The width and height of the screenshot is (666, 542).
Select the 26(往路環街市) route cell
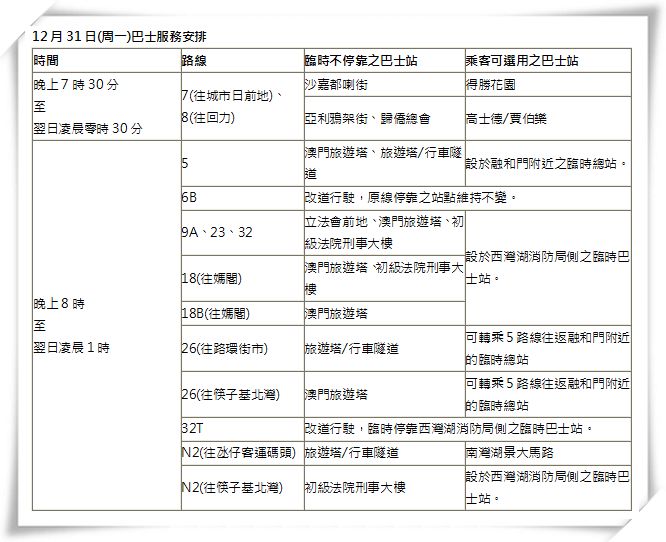225,349
